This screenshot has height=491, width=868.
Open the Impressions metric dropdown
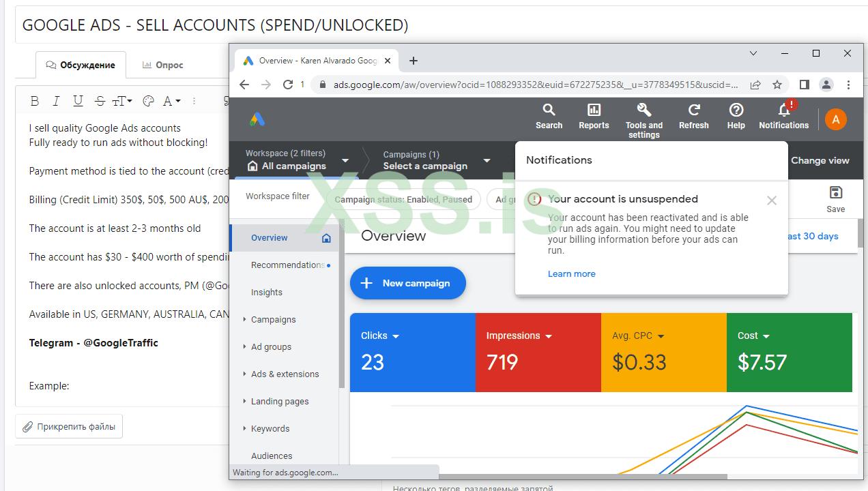click(x=519, y=336)
